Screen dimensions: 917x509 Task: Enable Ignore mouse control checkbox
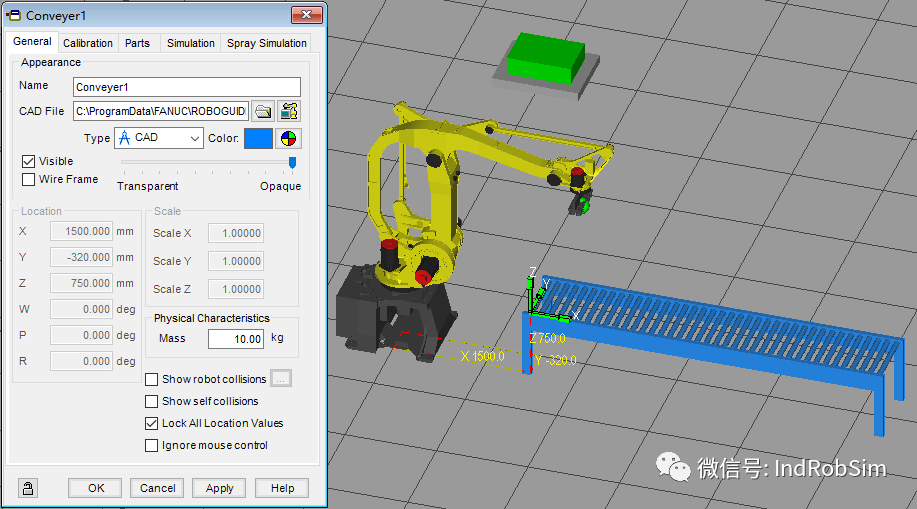pos(151,445)
